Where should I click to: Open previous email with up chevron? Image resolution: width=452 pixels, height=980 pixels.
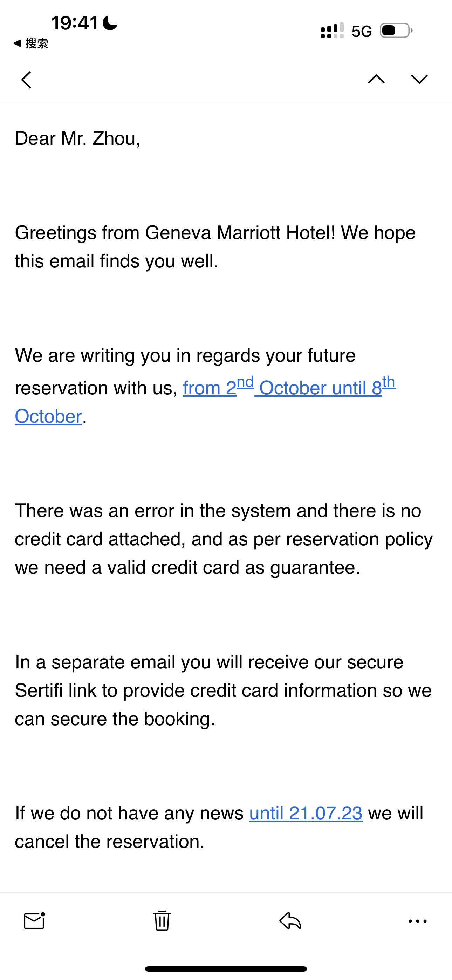376,79
